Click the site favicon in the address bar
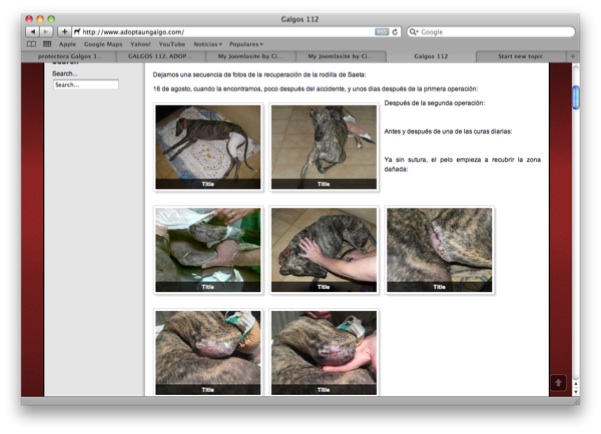The image size is (601, 434). click(x=77, y=32)
